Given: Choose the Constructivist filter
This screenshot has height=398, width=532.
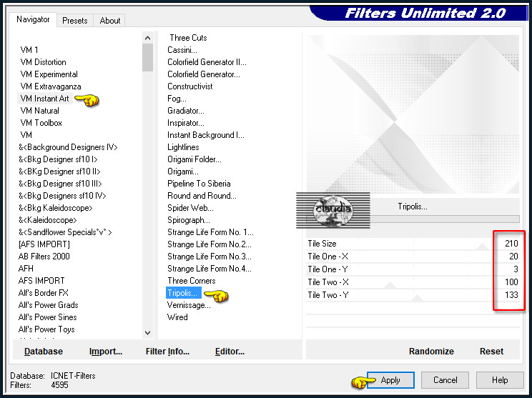Looking at the screenshot, I should pos(190,86).
